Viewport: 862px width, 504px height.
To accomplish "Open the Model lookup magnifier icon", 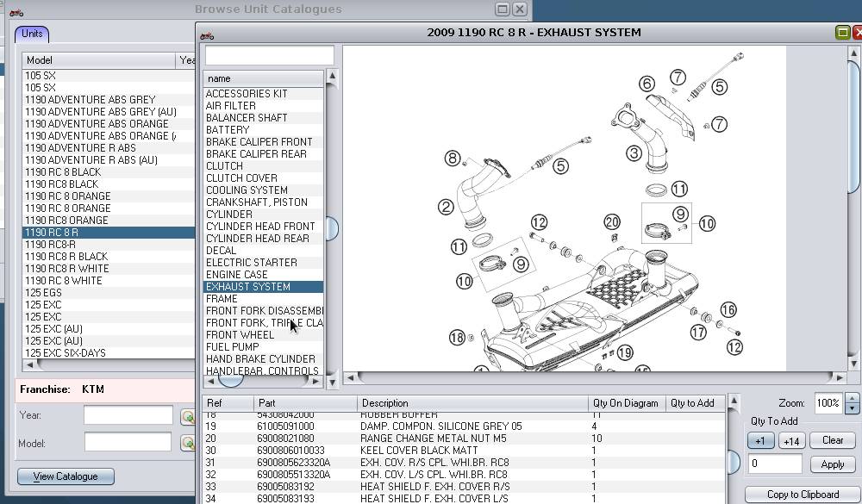I will tap(190, 442).
